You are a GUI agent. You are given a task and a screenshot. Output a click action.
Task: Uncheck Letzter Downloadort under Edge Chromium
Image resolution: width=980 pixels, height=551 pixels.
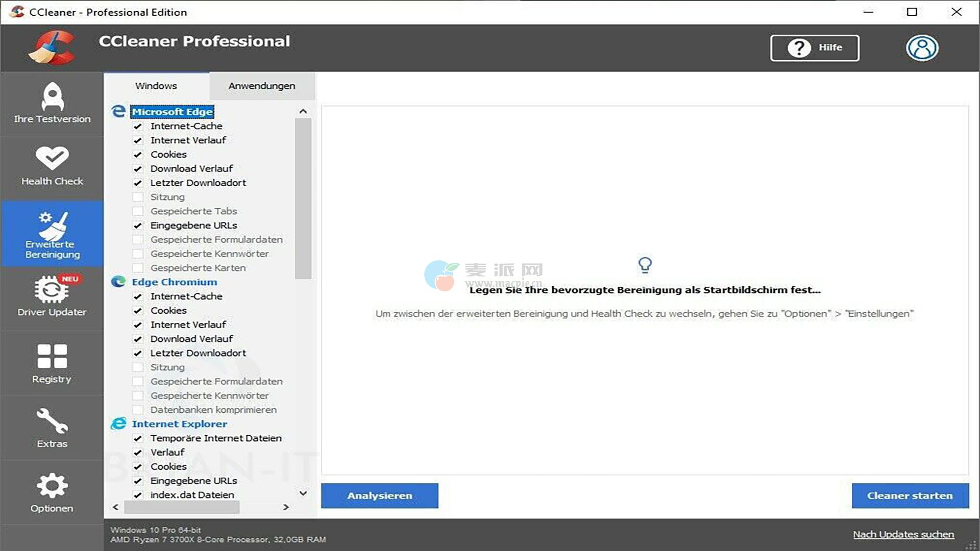(x=137, y=353)
